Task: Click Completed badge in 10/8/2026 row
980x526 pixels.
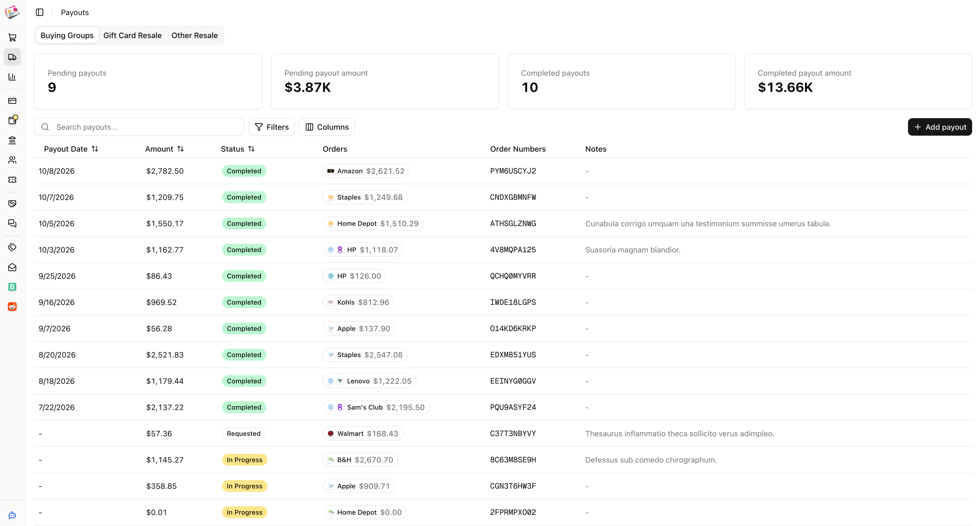Action: point(244,171)
